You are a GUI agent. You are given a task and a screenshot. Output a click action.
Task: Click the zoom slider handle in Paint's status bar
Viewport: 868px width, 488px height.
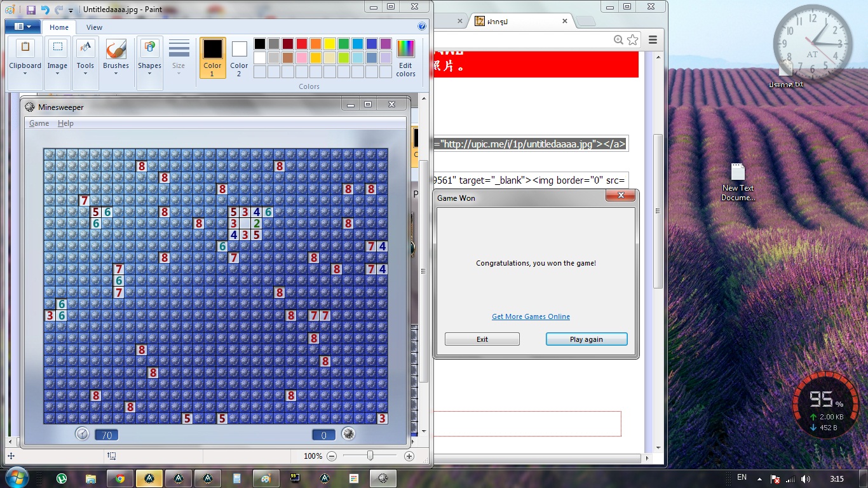(x=370, y=456)
